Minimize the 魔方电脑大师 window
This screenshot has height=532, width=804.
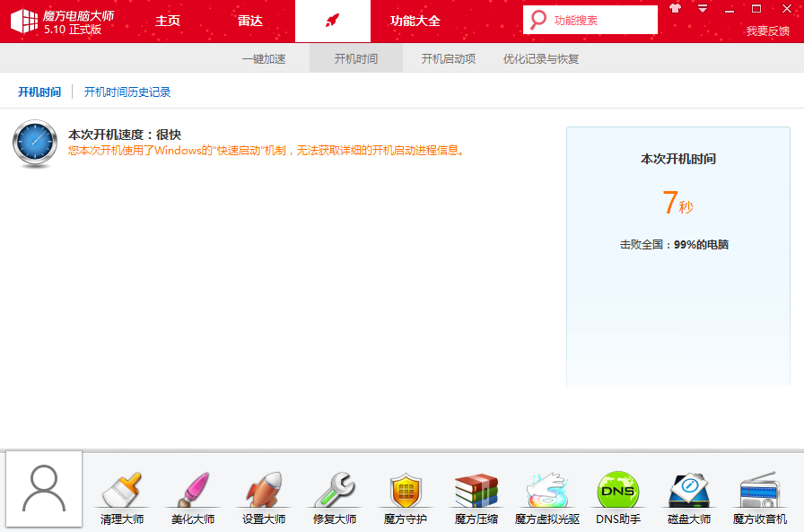(730, 9)
